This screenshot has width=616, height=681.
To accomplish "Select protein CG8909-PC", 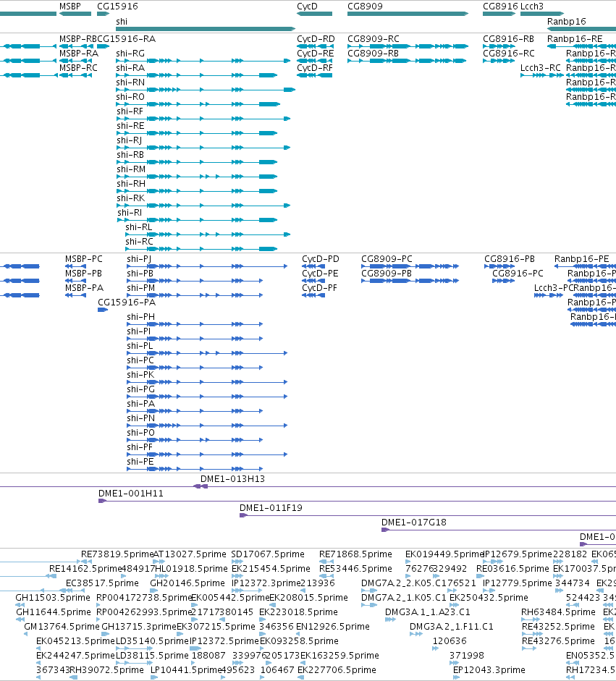I will (x=410, y=266).
